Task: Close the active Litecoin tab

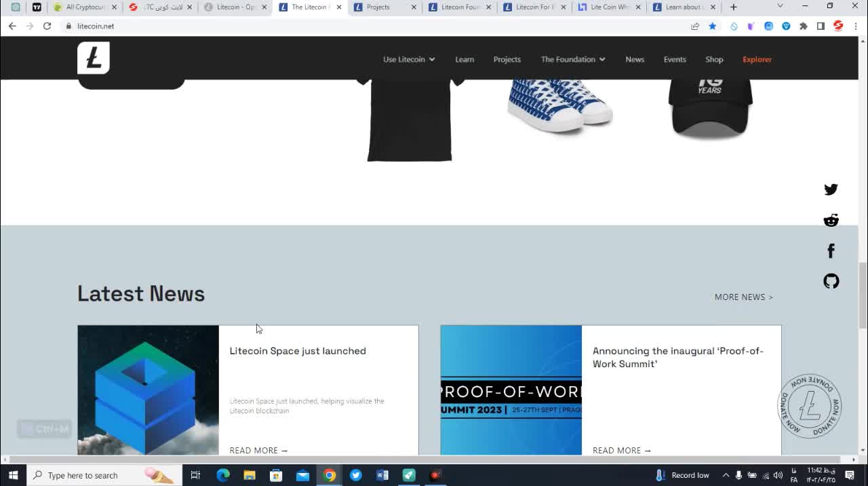Action: [339, 7]
